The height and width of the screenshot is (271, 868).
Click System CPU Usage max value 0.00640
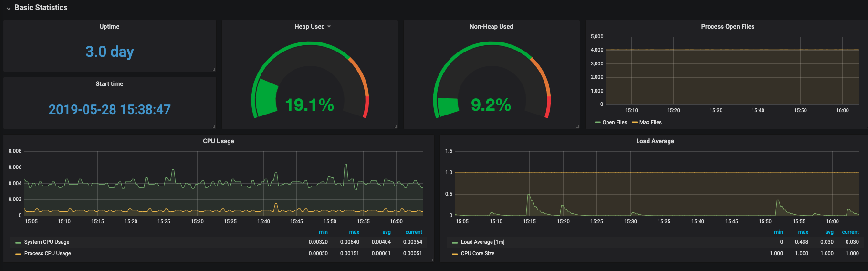[350, 242]
